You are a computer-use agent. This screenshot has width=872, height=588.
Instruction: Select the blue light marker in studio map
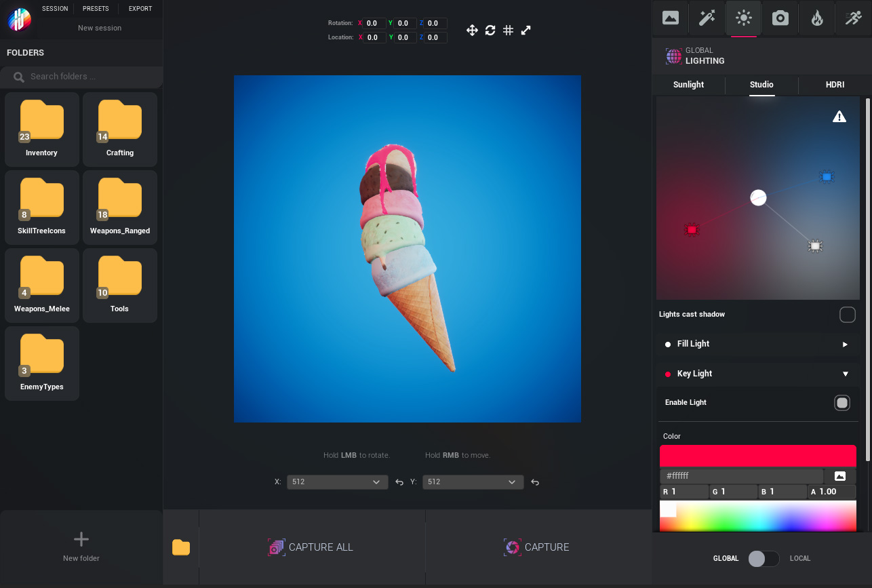tap(827, 177)
